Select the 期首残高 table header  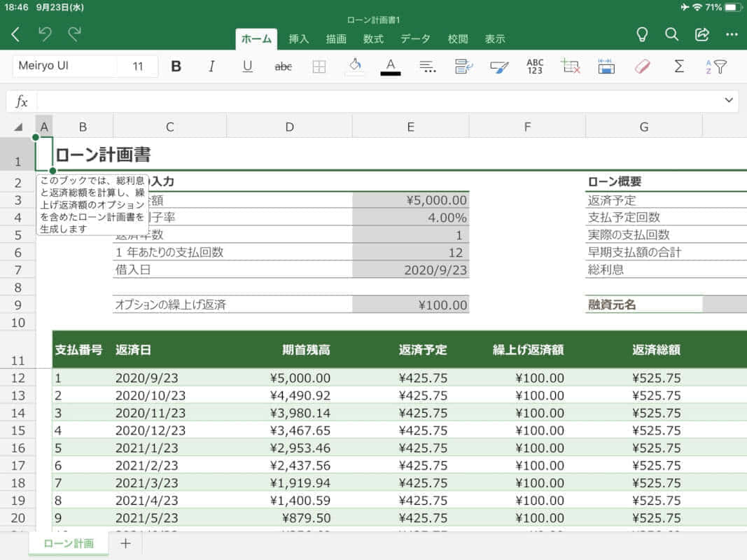click(x=306, y=350)
